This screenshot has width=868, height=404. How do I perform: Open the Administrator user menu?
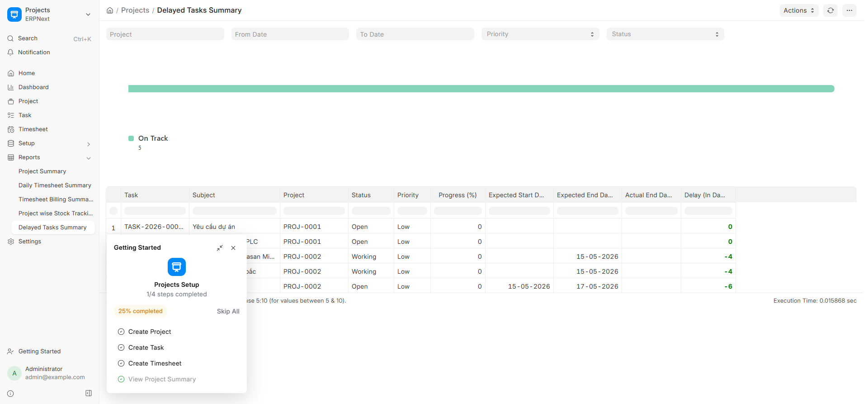pyautogui.click(x=49, y=373)
